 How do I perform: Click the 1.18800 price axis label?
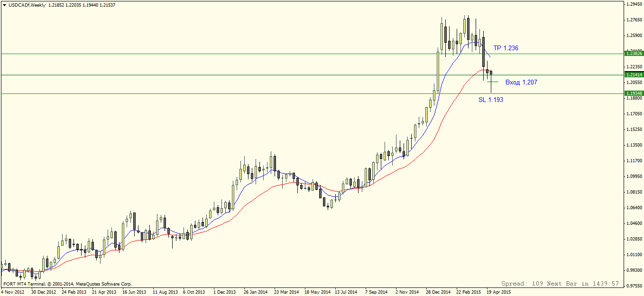(x=635, y=98)
